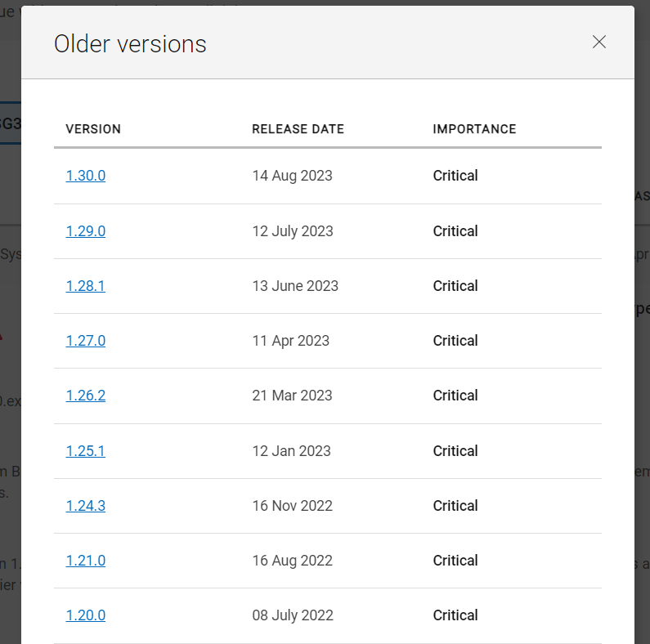Click the IMPORTANCE column header
The height and width of the screenshot is (644, 650).
475,129
